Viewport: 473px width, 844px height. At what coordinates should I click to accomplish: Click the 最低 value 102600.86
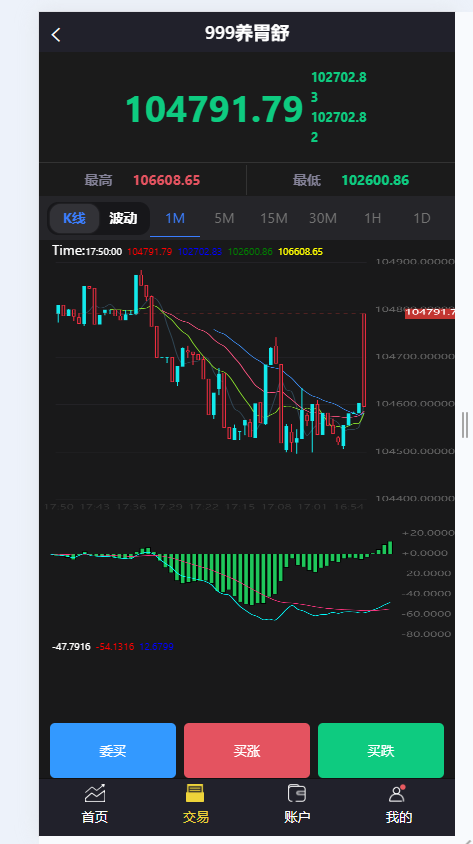point(375,180)
